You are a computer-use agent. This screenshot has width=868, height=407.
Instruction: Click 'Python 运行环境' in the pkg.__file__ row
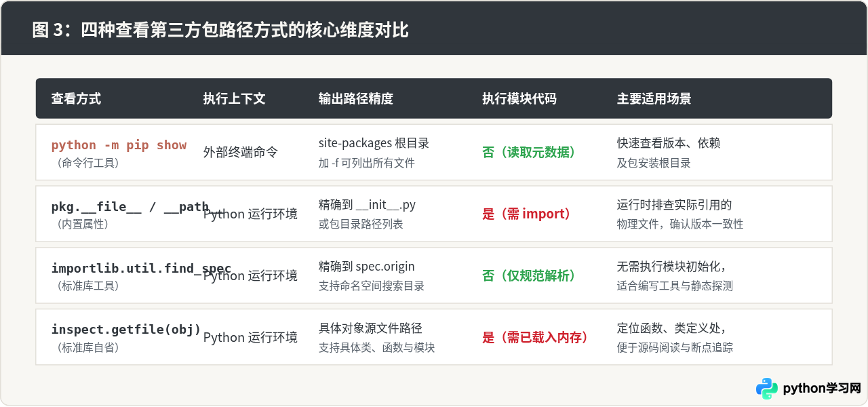click(250, 214)
